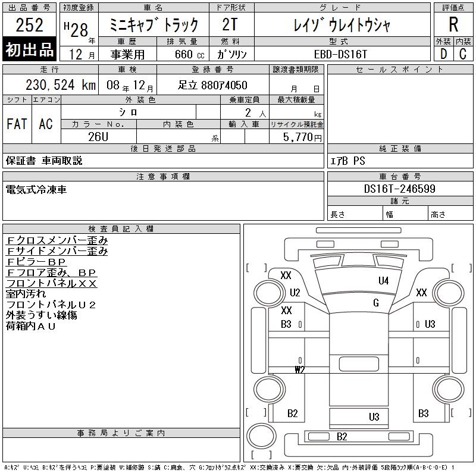
Task: Select the B2 mark on the rear bumper
Action: coord(342,437)
